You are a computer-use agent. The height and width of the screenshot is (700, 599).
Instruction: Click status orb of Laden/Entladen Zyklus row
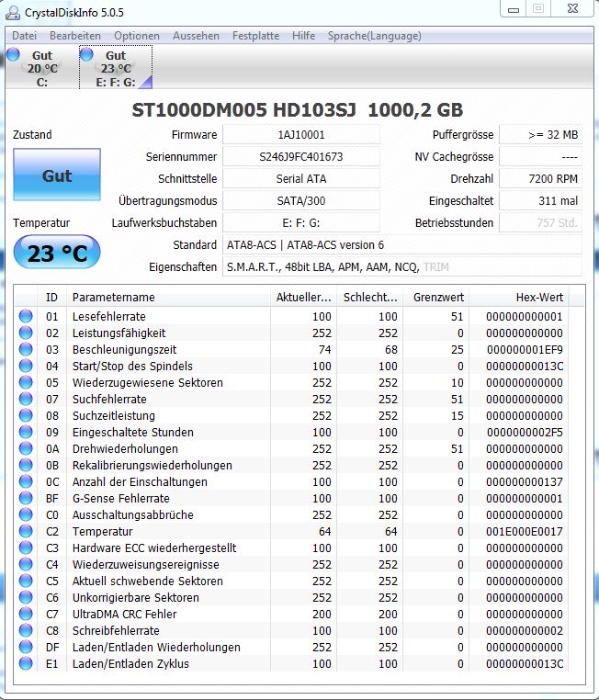[26, 663]
